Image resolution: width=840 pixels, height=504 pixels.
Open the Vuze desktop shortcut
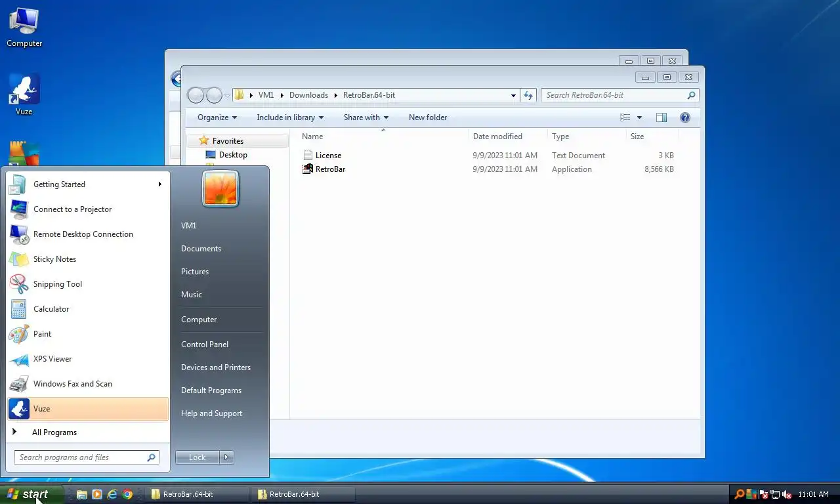(x=24, y=95)
